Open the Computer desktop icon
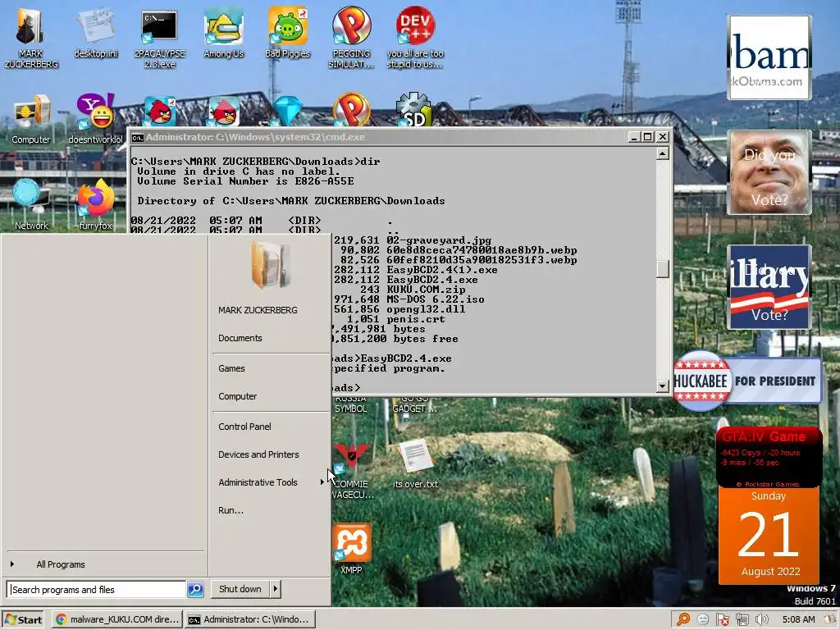Image resolution: width=840 pixels, height=630 pixels. [31, 119]
